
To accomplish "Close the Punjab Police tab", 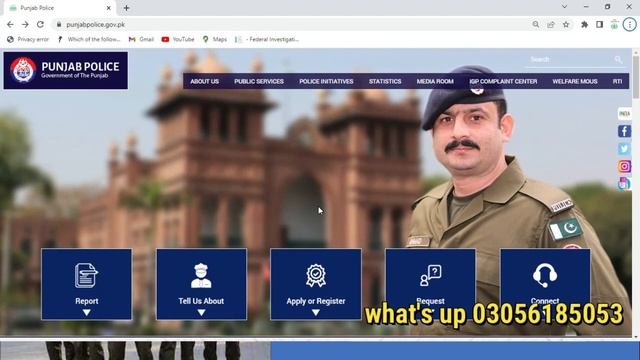I will pos(109,8).
